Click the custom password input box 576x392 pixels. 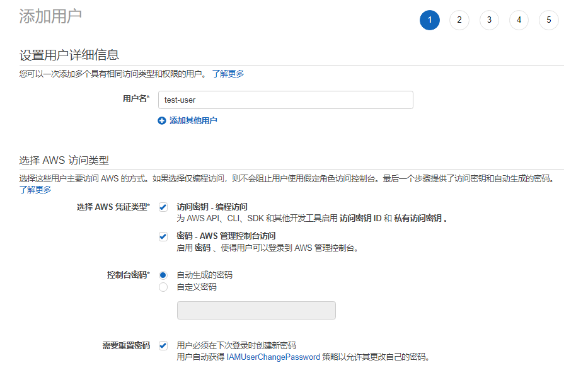pos(256,310)
